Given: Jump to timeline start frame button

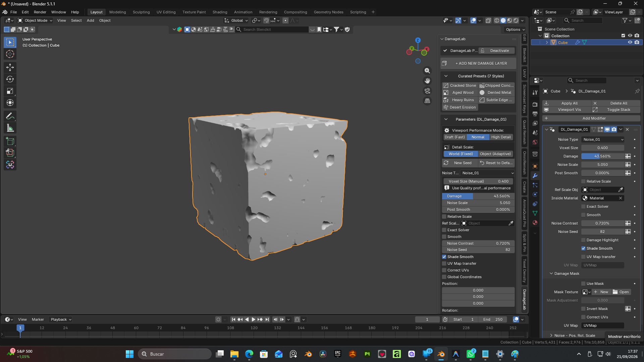Looking at the screenshot, I should click(234, 319).
